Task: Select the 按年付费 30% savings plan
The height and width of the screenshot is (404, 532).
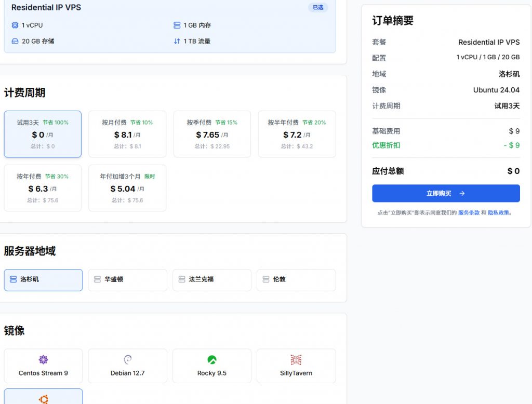Action: tap(43, 188)
